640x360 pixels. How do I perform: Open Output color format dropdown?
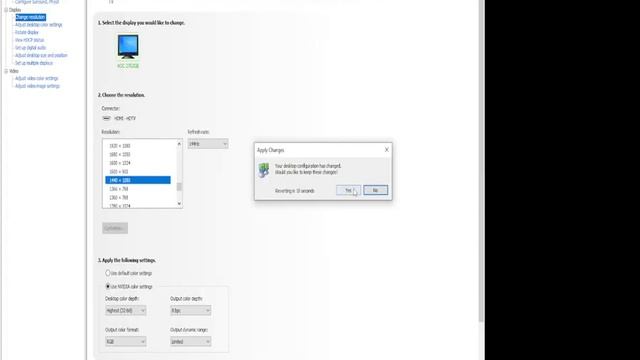pos(126,341)
